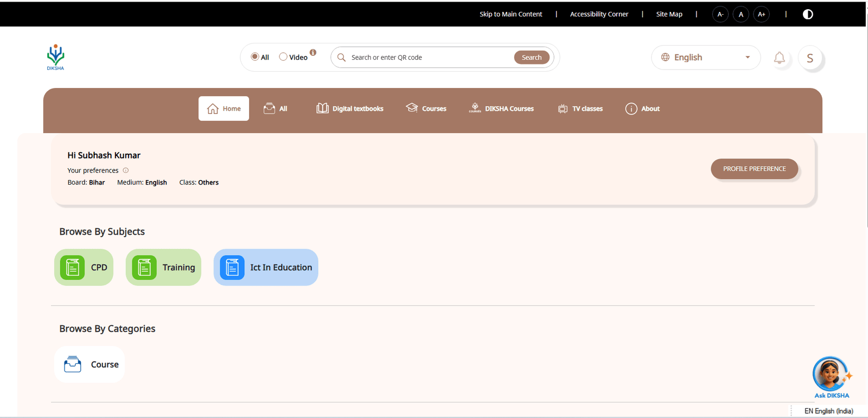Click the Search button
The image size is (868, 418).
pyautogui.click(x=532, y=58)
